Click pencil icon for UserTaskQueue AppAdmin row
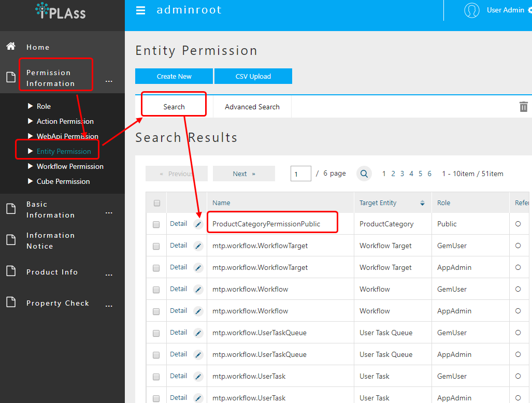Image resolution: width=532 pixels, height=403 pixels. click(x=198, y=354)
